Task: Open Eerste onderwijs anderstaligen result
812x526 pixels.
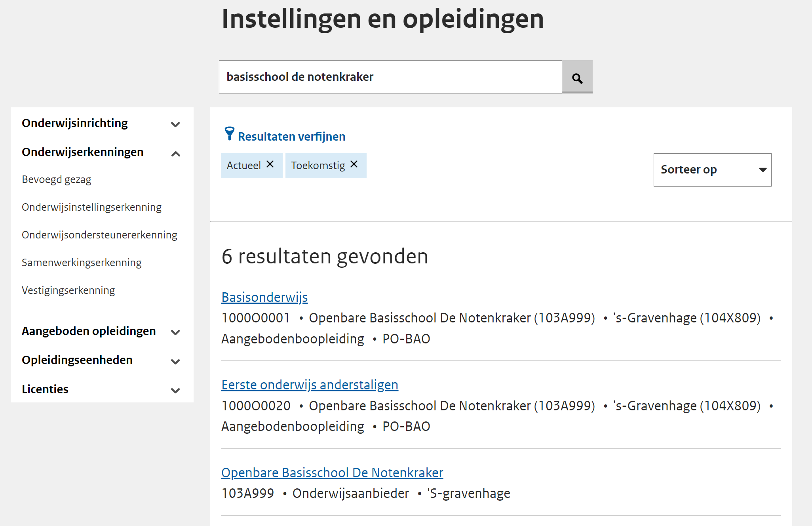Action: (310, 385)
